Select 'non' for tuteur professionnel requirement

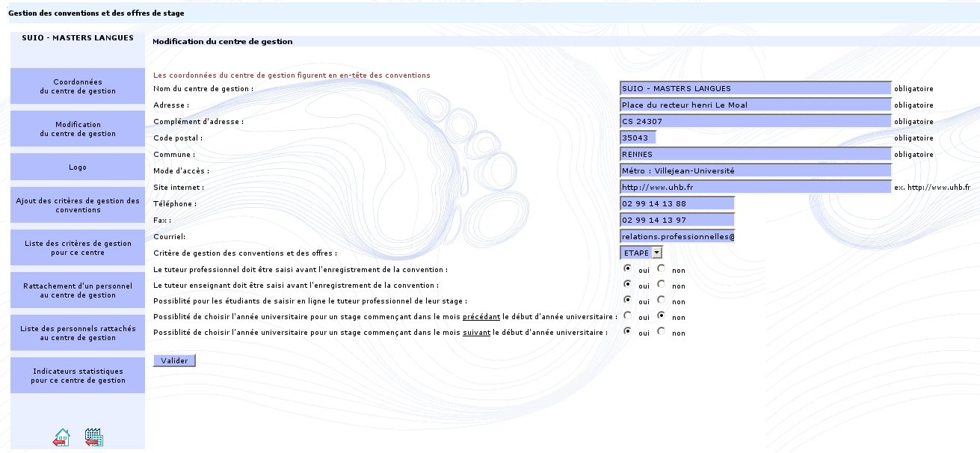[661, 268]
